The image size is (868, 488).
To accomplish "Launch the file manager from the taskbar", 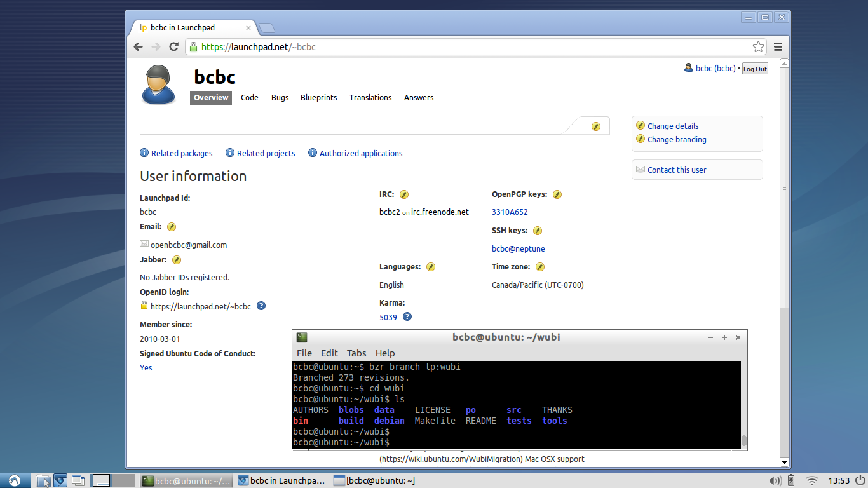I will click(x=43, y=480).
